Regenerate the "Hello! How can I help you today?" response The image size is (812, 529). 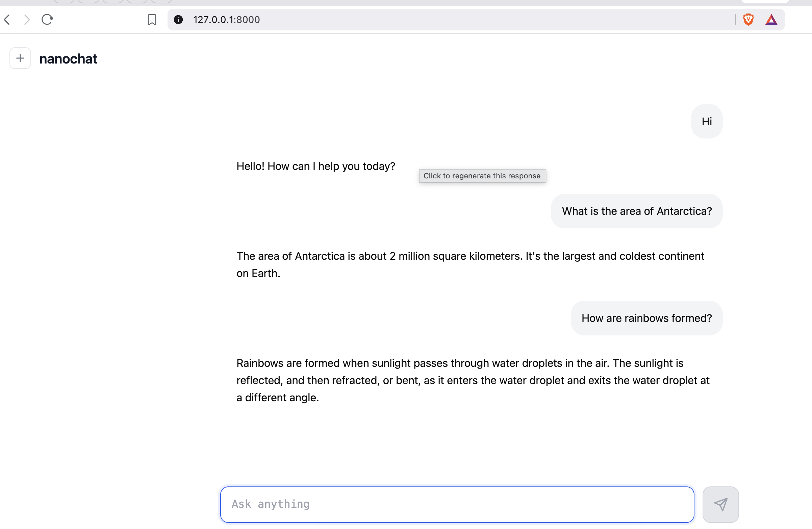tap(315, 166)
